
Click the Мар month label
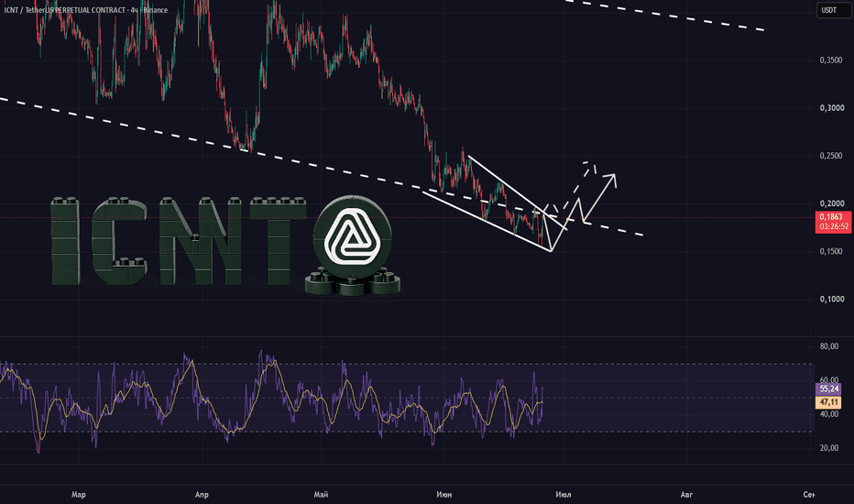pos(79,495)
